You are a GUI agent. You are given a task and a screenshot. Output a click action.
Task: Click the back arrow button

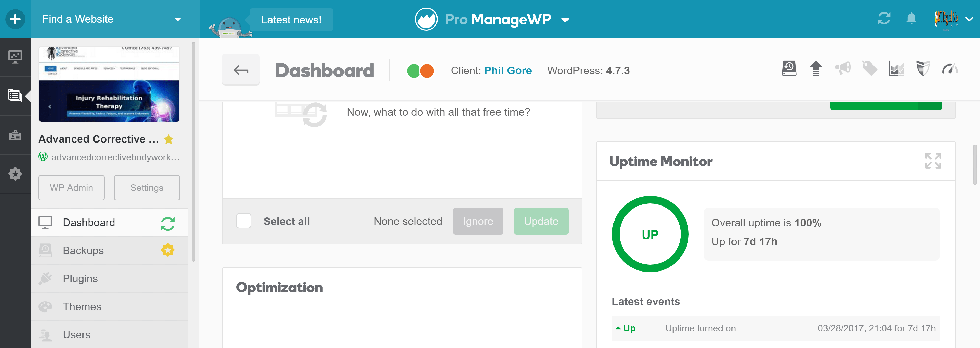pos(241,70)
